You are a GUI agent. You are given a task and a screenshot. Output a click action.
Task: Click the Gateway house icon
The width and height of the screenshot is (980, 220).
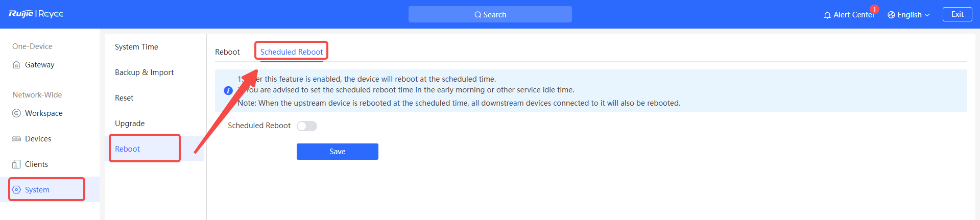tap(16, 65)
